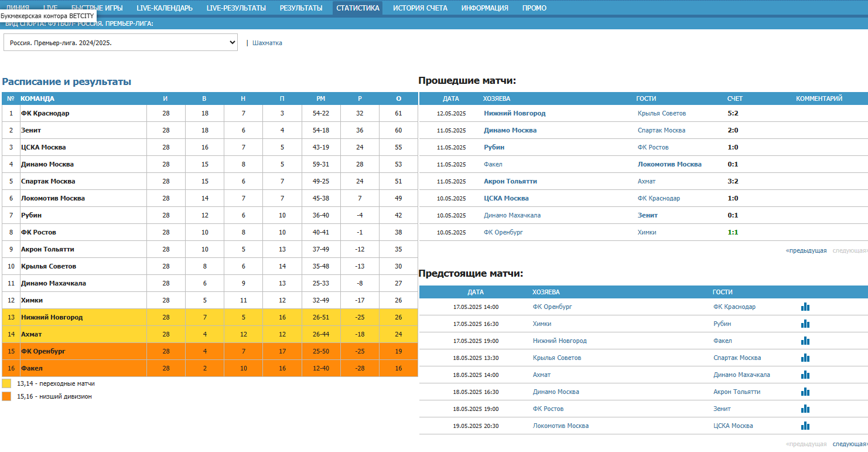Viewport: 868px width, 452px height.
Task: Click stats icon for Химки vs Рубин match
Action: click(805, 324)
